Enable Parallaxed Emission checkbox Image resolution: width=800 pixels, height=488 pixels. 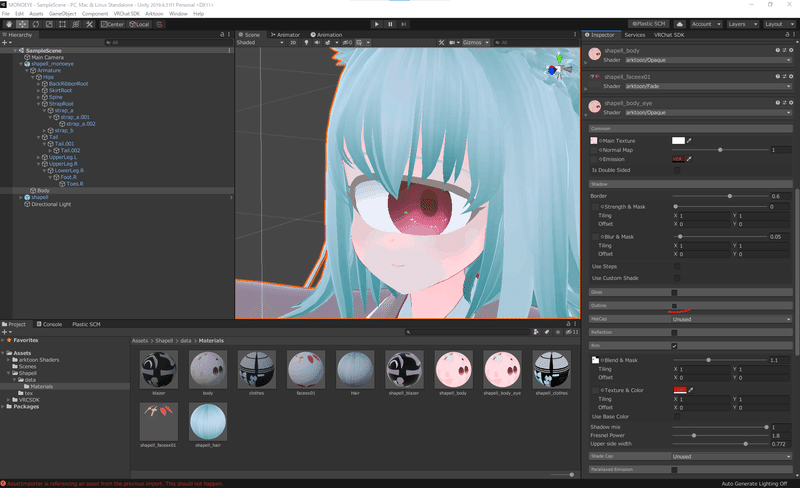point(674,469)
